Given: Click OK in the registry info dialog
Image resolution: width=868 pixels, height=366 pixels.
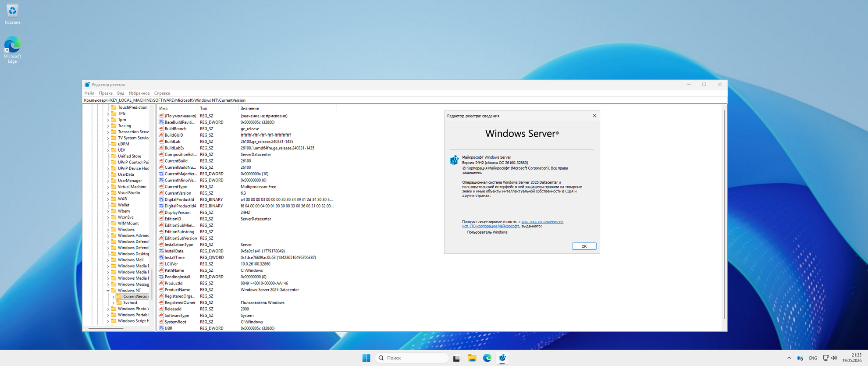Looking at the screenshot, I should coord(584,246).
